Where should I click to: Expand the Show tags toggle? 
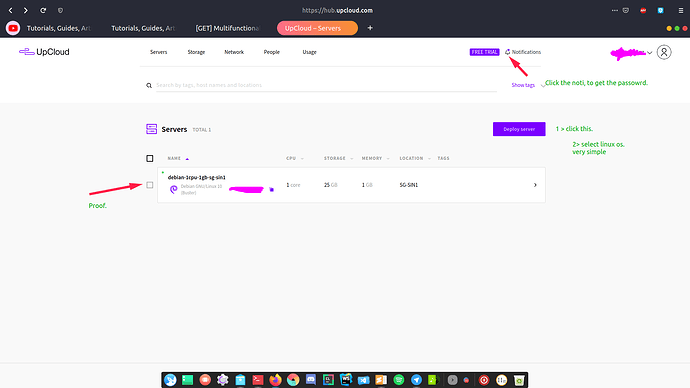[x=523, y=85]
